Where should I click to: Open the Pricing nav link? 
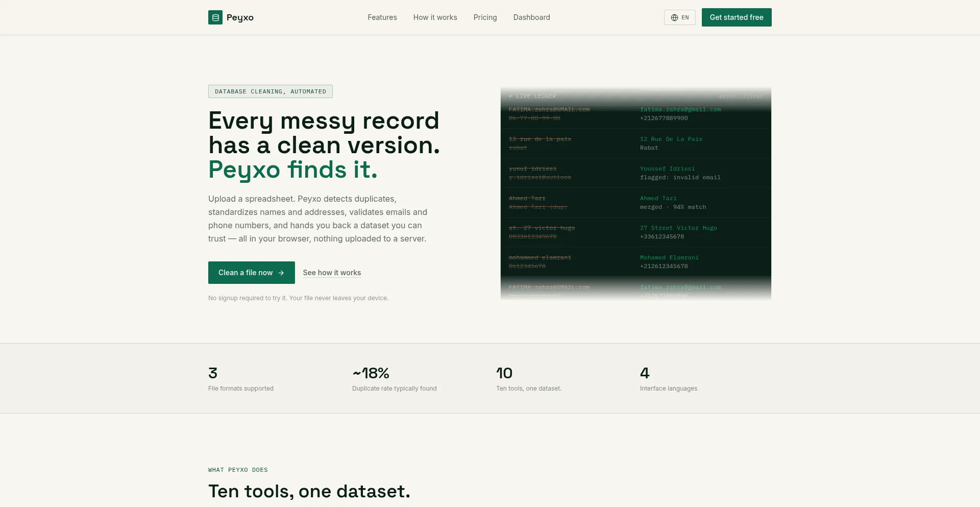(485, 17)
